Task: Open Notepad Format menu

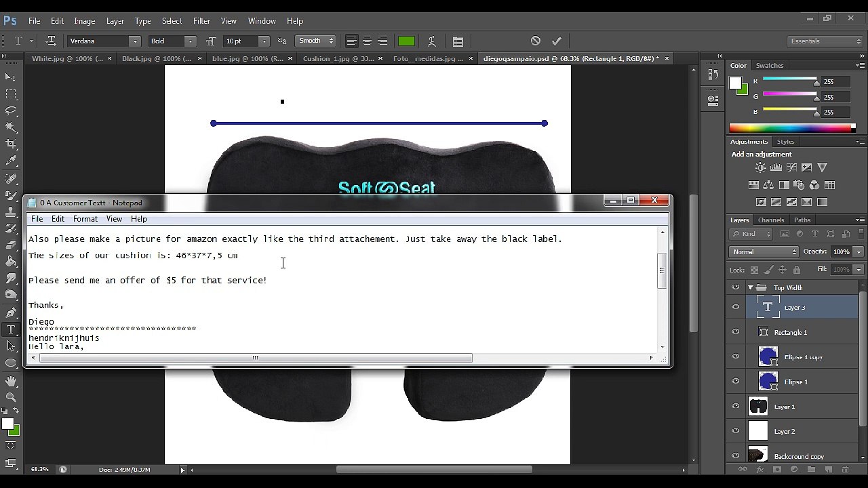Action: coord(85,219)
